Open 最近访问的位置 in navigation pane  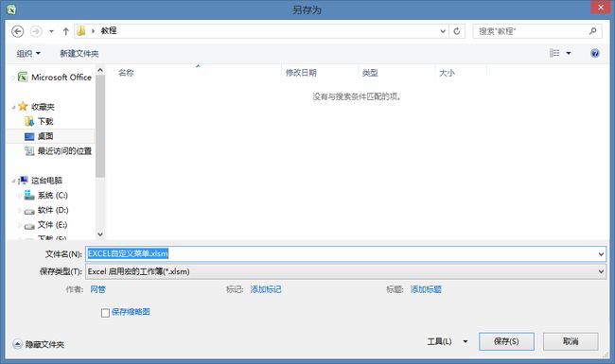[58, 151]
